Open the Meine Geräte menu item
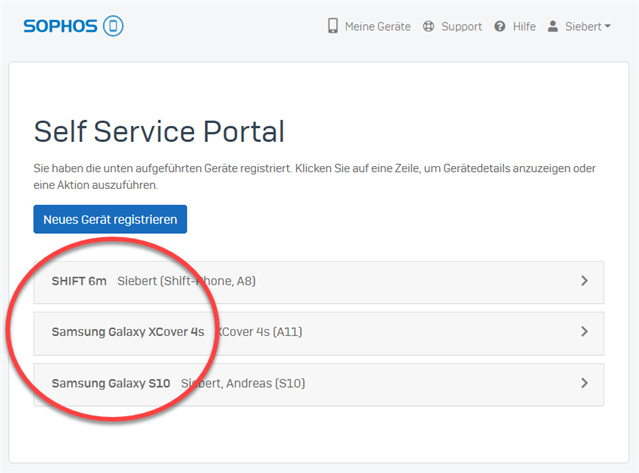Screen dimensions: 639x473 [x=378, y=26]
